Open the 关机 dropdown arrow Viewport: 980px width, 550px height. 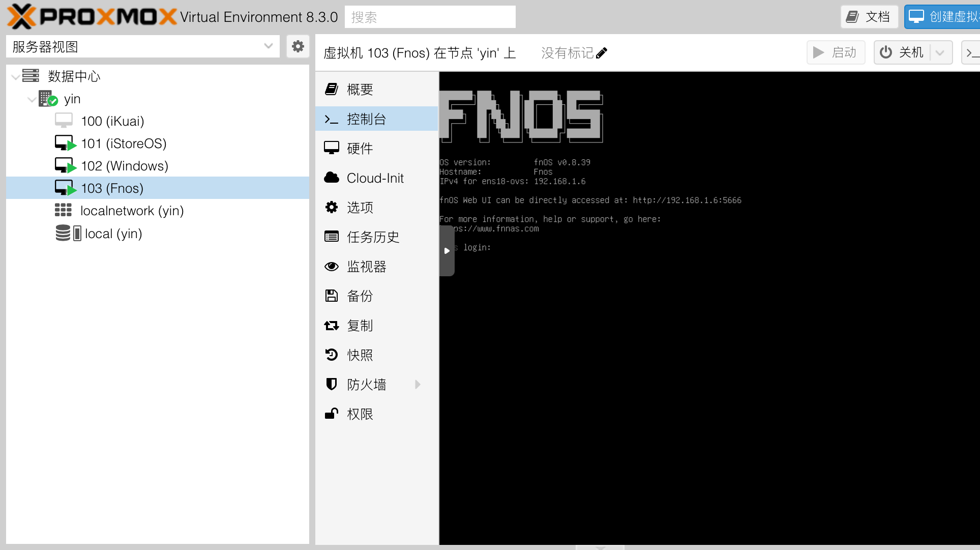tap(940, 52)
